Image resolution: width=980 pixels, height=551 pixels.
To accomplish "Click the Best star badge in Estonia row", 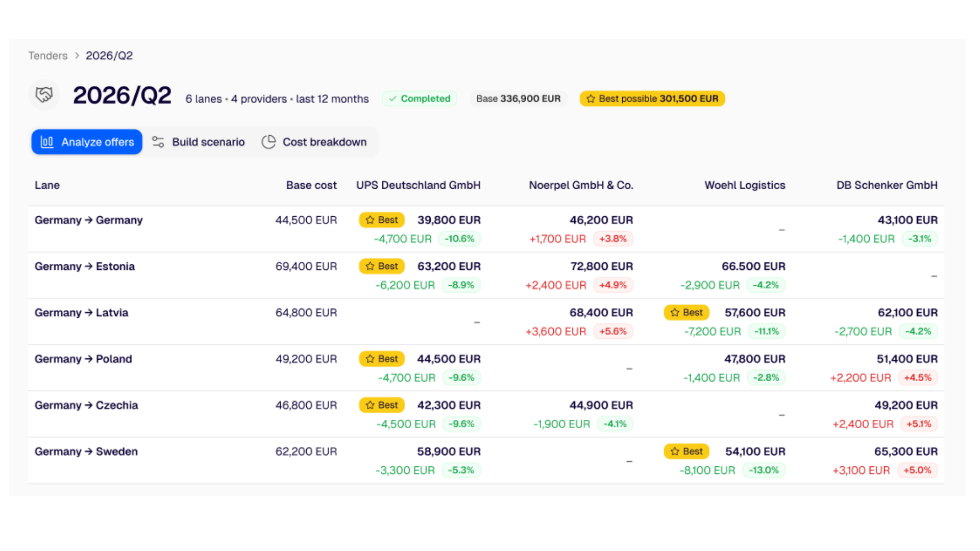I will click(x=382, y=266).
